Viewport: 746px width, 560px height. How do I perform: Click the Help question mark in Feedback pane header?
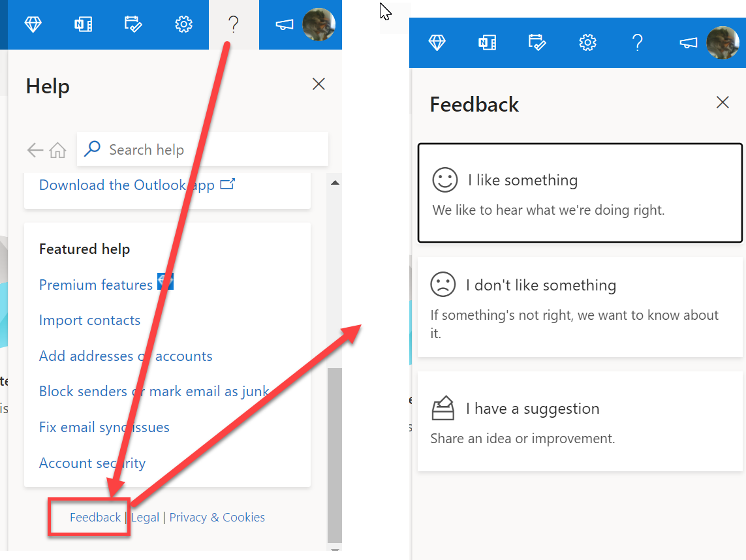pos(638,43)
